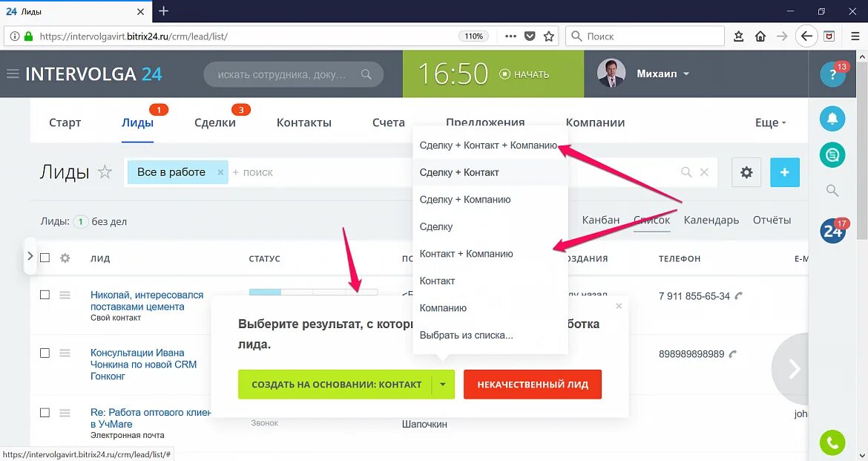Image resolution: width=868 pixels, height=461 pixels.
Task: Switch to Контакты tab
Action: [x=304, y=122]
